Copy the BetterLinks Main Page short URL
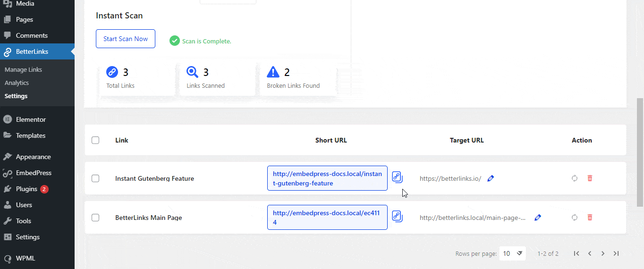The image size is (644, 269). [397, 217]
